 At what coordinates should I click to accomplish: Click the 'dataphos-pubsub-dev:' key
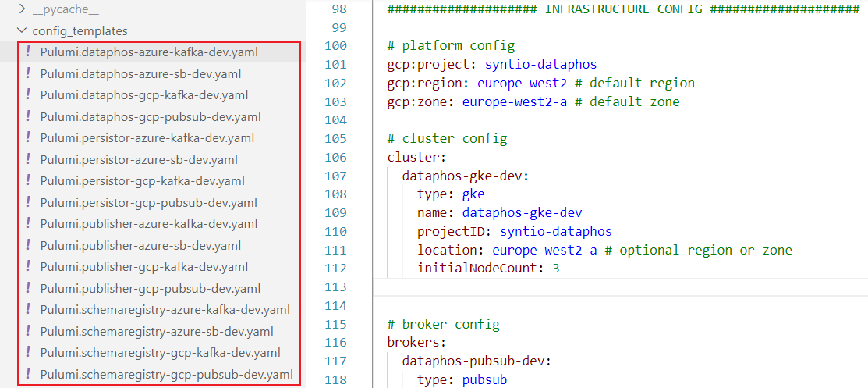[x=477, y=361]
